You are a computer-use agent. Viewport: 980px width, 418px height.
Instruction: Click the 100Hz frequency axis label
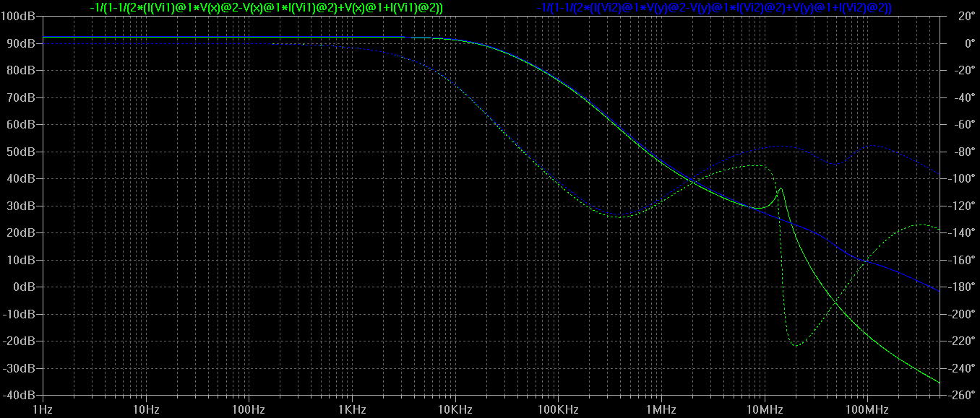[249, 409]
